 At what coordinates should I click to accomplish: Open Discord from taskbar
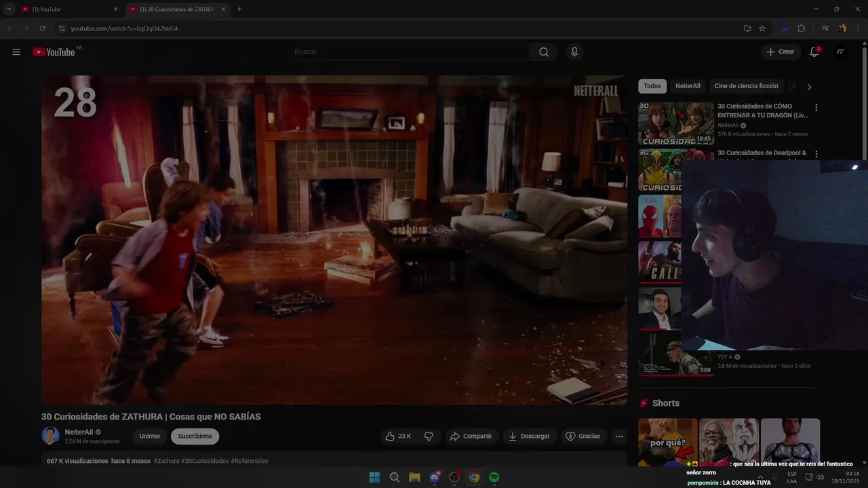tap(435, 477)
